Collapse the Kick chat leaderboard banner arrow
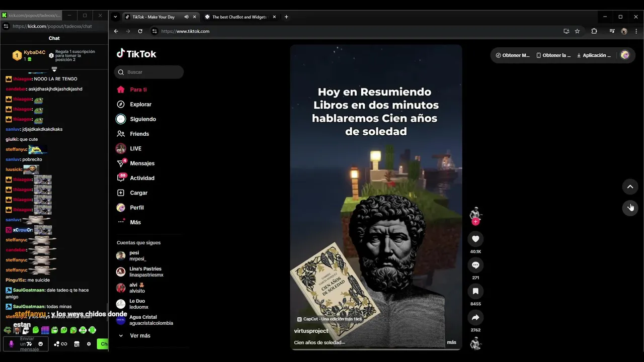 point(54,69)
